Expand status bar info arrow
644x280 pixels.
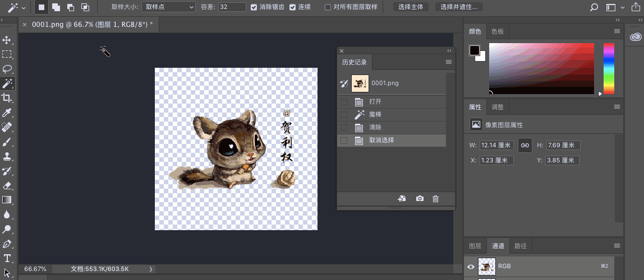151,269
